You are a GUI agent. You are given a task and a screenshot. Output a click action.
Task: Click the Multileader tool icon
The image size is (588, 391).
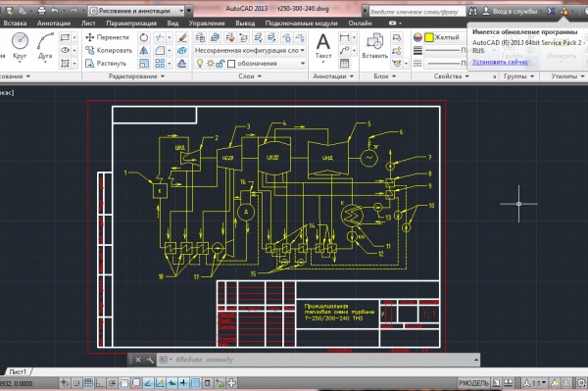tap(344, 50)
